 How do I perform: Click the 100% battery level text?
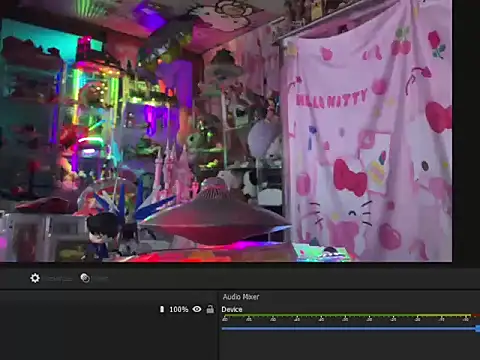coord(179,309)
